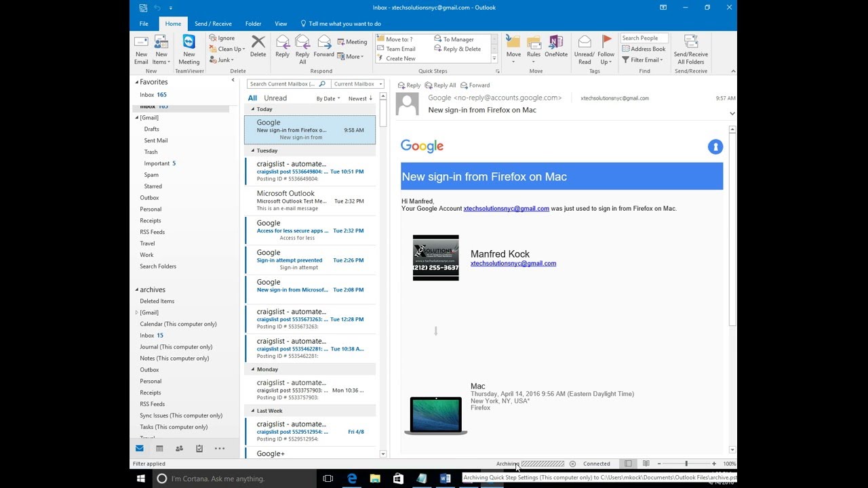Open the Spam folder

(151, 175)
